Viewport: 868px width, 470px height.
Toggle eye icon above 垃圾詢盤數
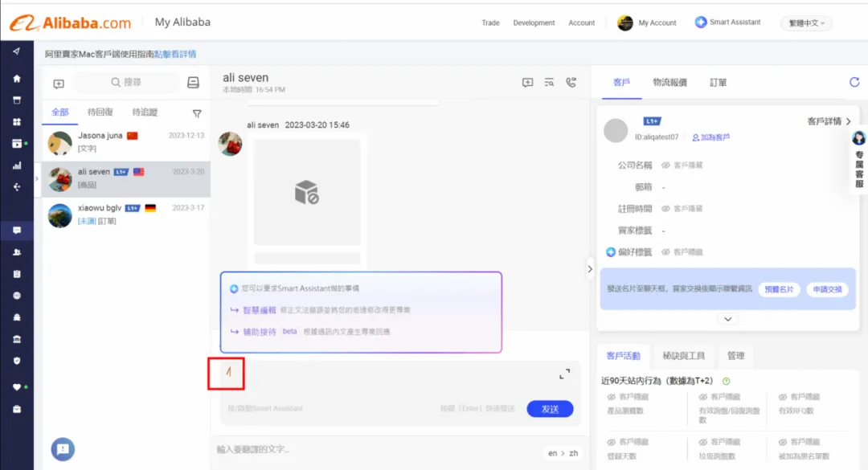coord(703,443)
